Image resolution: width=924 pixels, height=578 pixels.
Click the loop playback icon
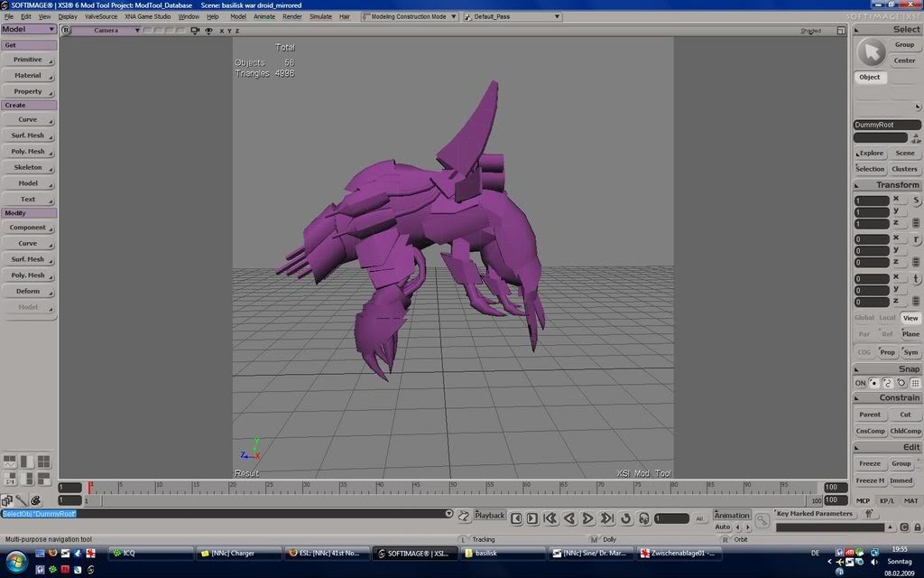coord(626,518)
